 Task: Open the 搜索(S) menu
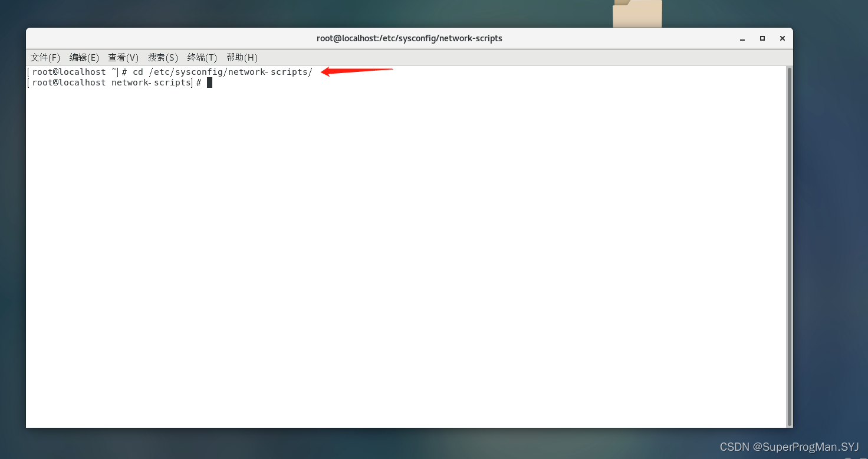click(x=163, y=57)
